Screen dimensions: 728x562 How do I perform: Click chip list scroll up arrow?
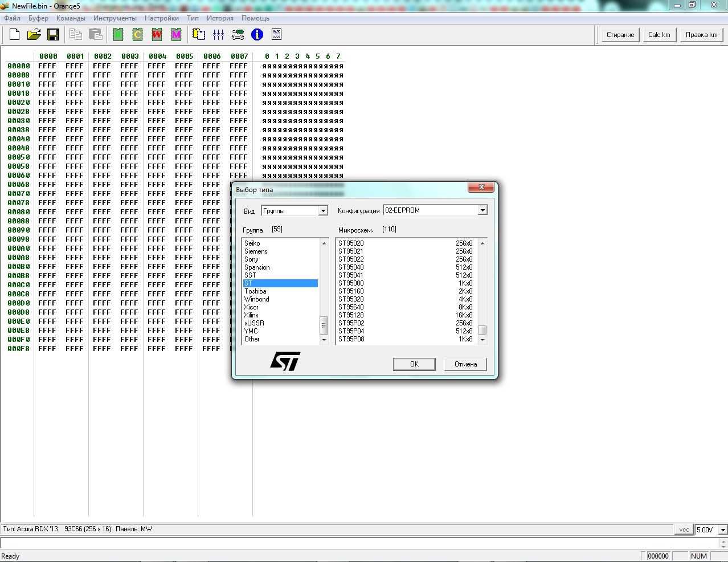click(482, 243)
